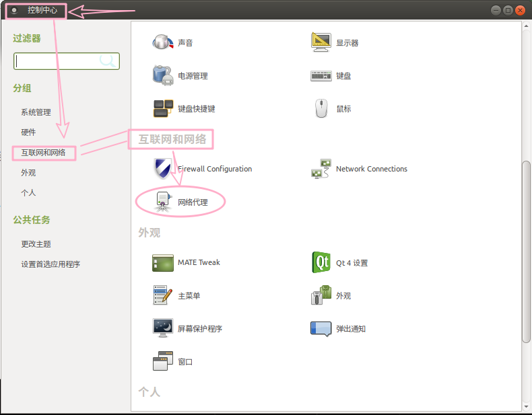The image size is (532, 415).
Task: Click the vertical scrollbar thumb
Action: [526, 252]
